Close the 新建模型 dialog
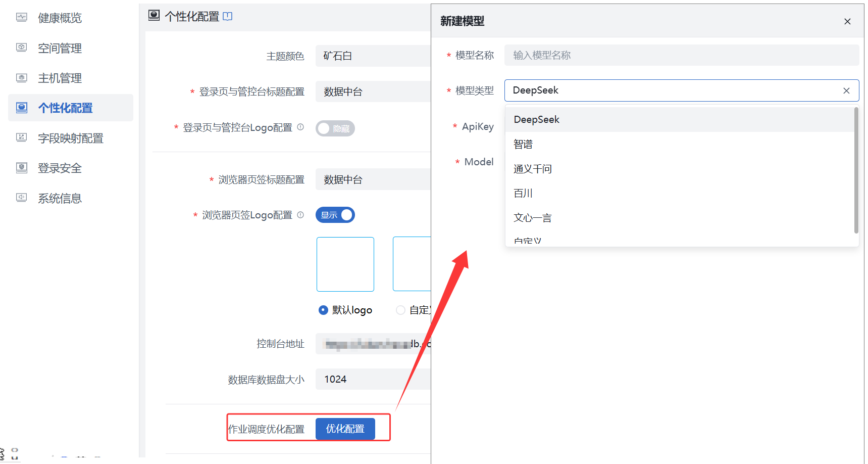Viewport: 868px width, 464px height. coord(847,21)
